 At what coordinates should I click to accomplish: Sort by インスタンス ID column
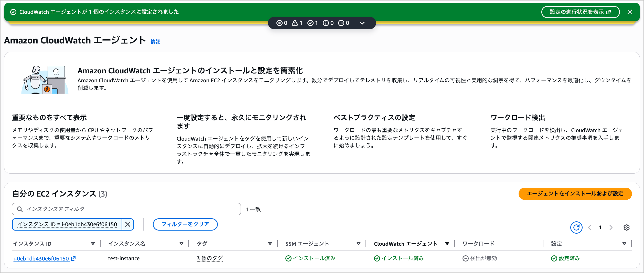coord(93,244)
